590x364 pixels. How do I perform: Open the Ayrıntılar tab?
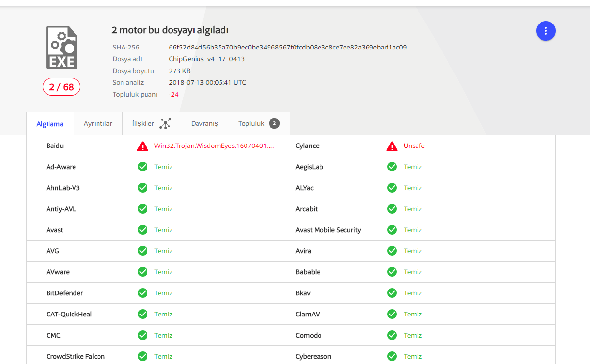(x=98, y=124)
